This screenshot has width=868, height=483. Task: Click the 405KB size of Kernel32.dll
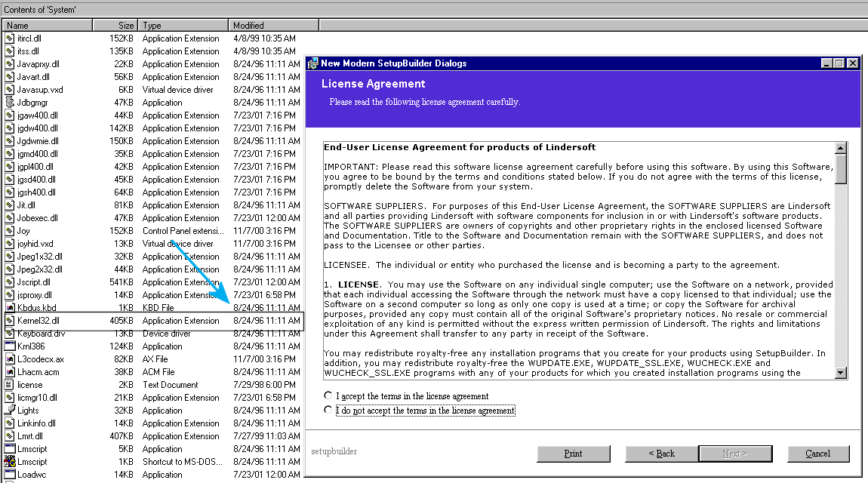122,320
